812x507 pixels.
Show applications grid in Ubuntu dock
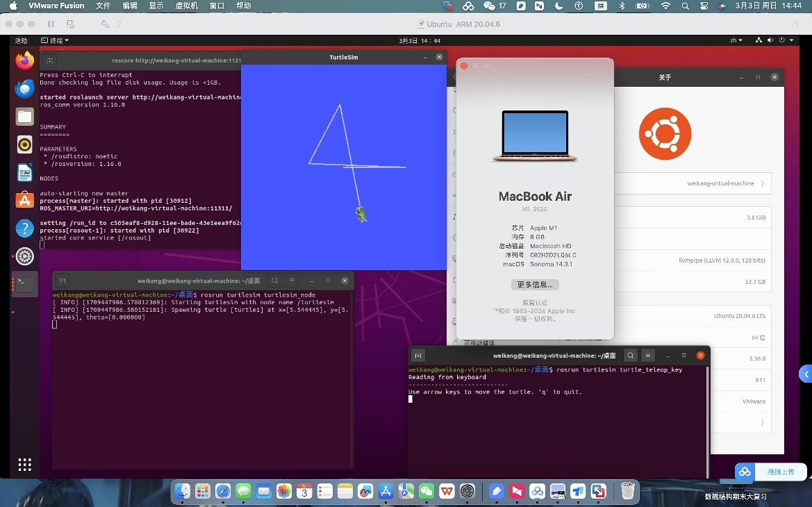24,464
